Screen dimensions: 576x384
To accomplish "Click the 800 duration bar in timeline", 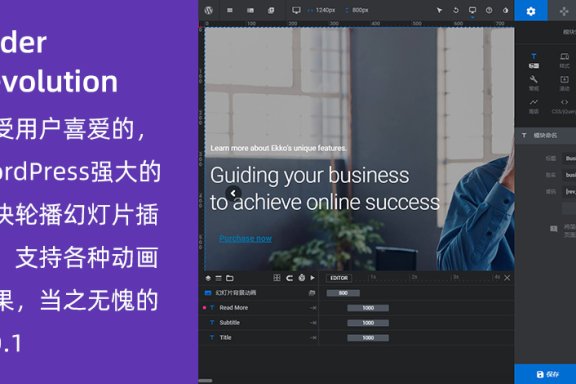I will click(x=343, y=293).
